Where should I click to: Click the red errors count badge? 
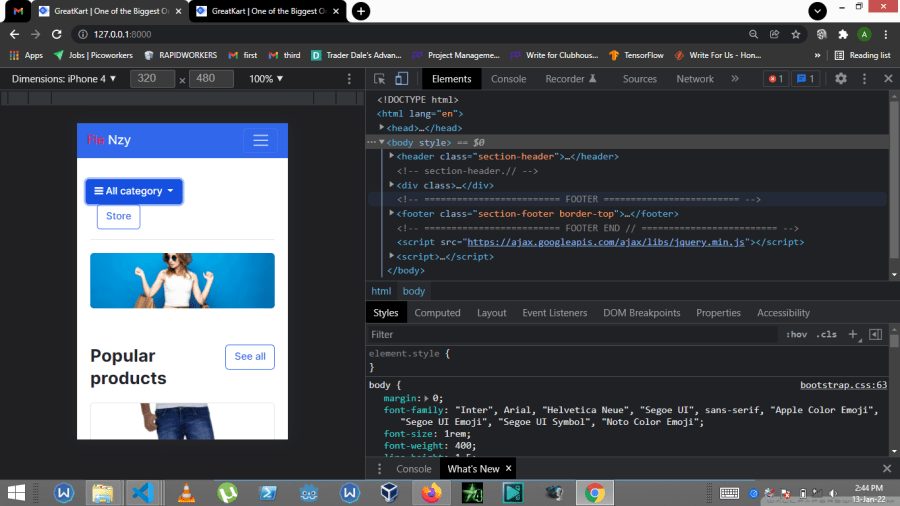[x=775, y=79]
